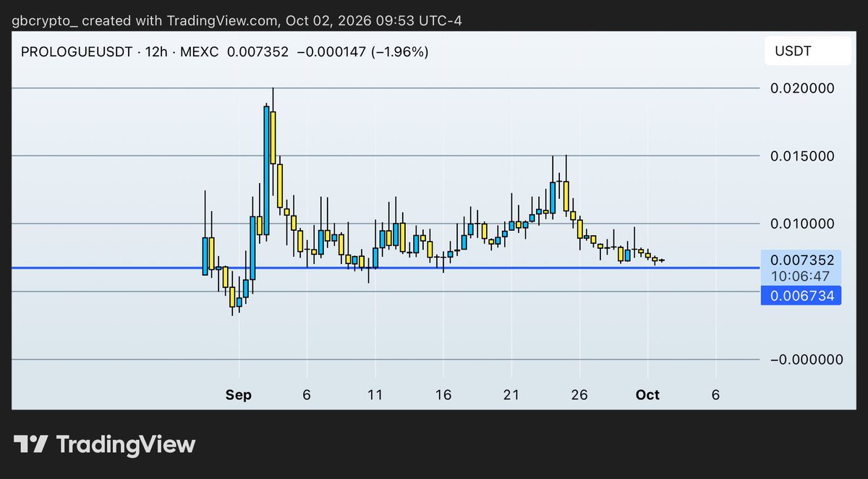Click last price 0.007352 beside MEXC
The width and height of the screenshot is (868, 479).
[258, 52]
